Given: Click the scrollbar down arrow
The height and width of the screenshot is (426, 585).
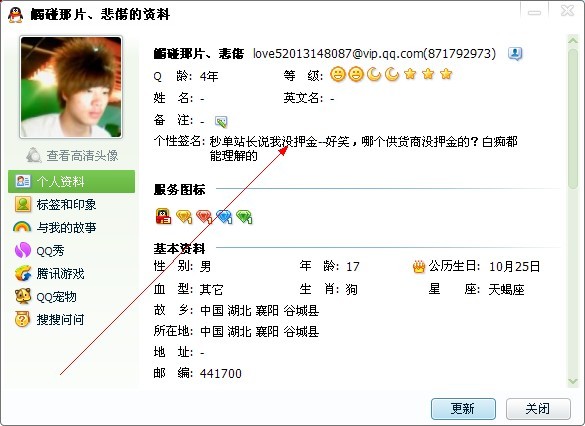Looking at the screenshot, I should click(573, 381).
